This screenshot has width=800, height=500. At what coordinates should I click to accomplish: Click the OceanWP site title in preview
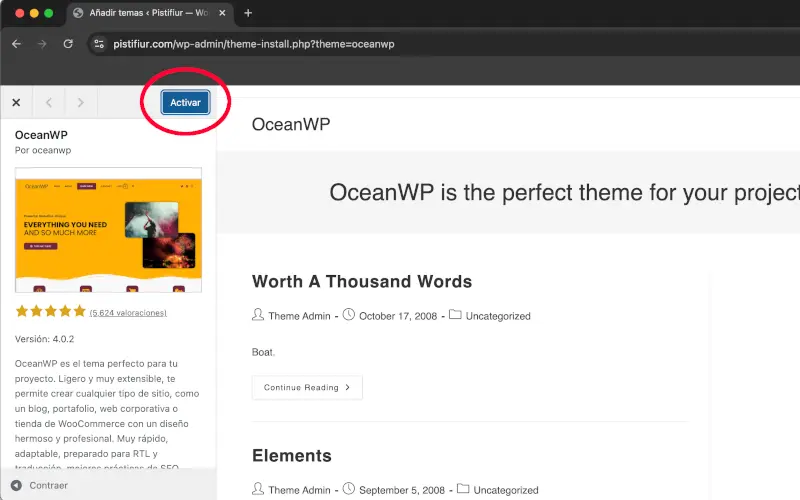point(291,124)
